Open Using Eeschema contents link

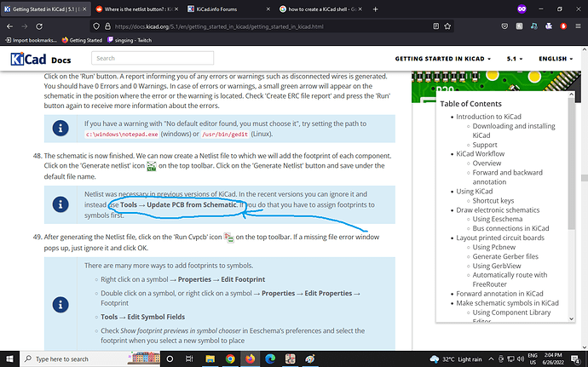tap(498, 219)
